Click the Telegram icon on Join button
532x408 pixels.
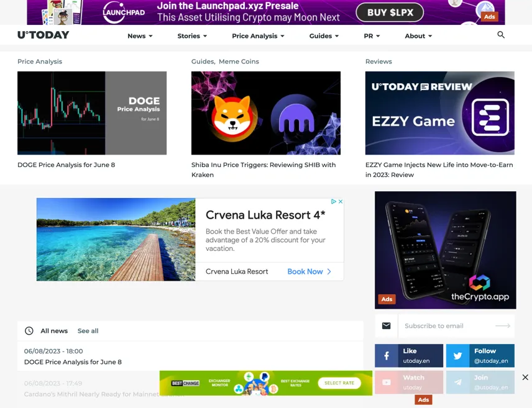point(457,382)
